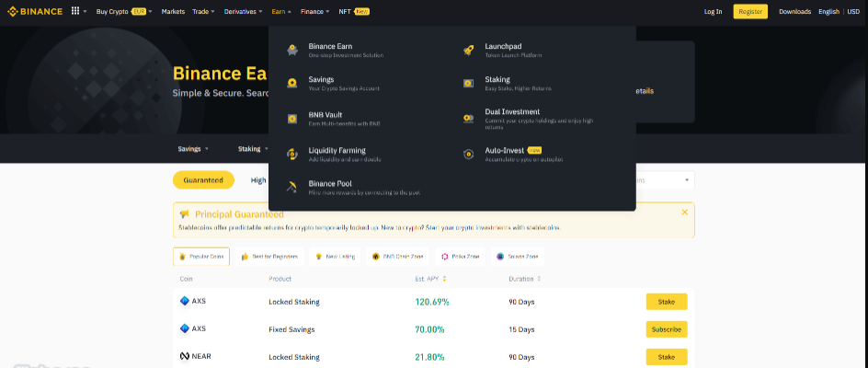Click the Register button
Image resolution: width=868 pixels, height=368 pixels.
pyautogui.click(x=750, y=11)
